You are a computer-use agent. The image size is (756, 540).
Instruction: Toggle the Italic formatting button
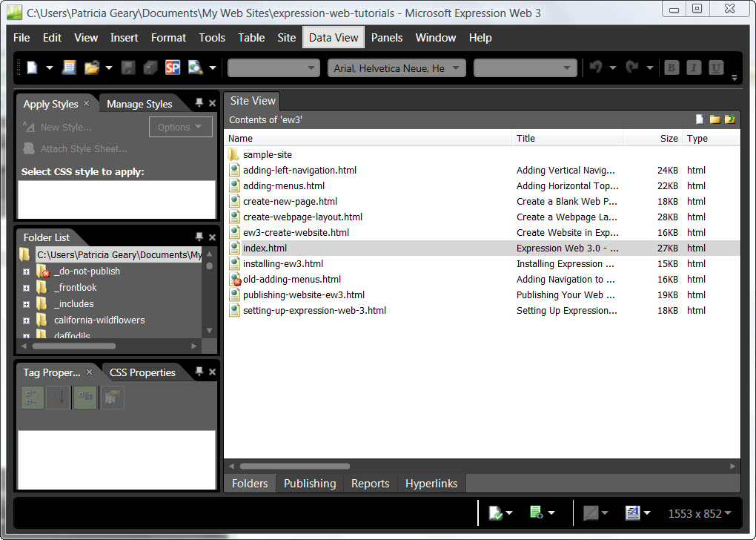coord(694,67)
